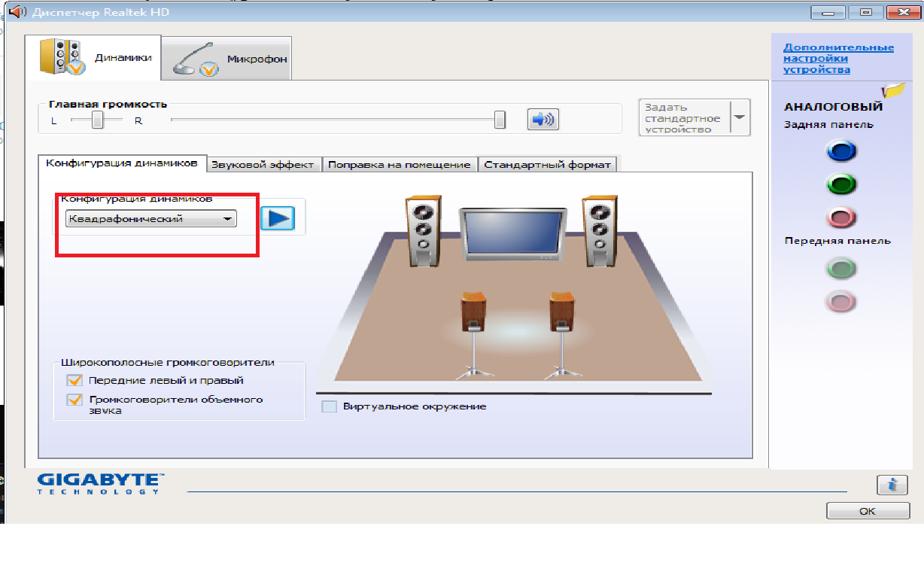Open the Поправка на помещение tab
This screenshot has width=924, height=578.
tap(400, 165)
